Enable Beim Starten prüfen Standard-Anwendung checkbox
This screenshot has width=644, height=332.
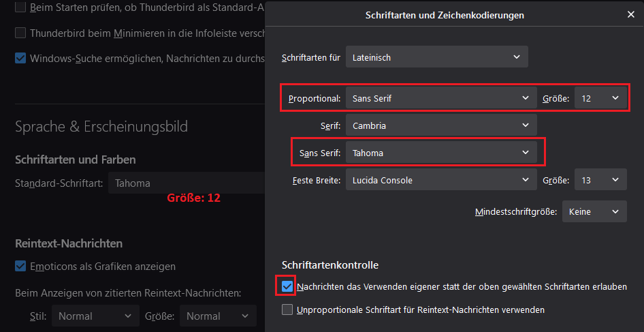(21, 7)
